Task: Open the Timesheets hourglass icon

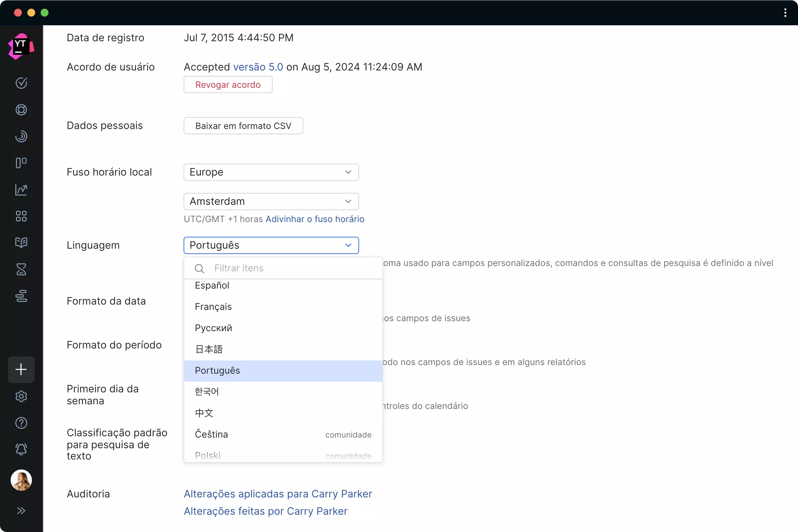Action: pos(21,269)
